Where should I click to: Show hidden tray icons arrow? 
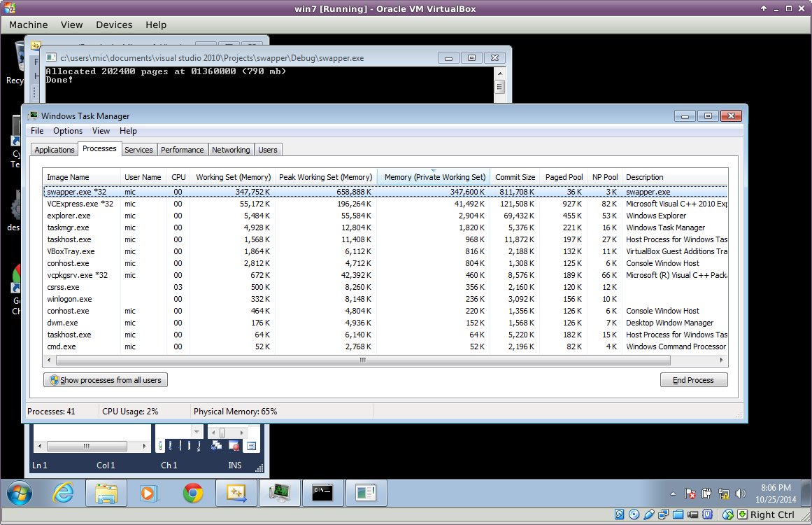coord(674,494)
